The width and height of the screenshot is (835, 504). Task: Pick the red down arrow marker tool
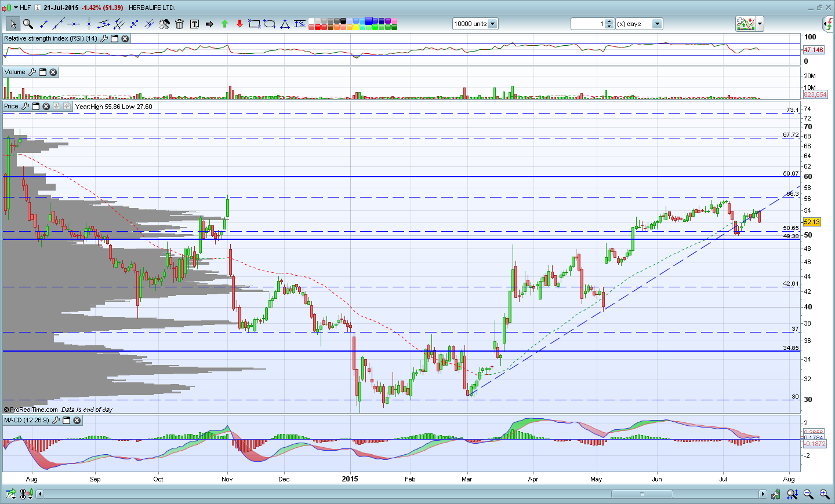[x=239, y=24]
